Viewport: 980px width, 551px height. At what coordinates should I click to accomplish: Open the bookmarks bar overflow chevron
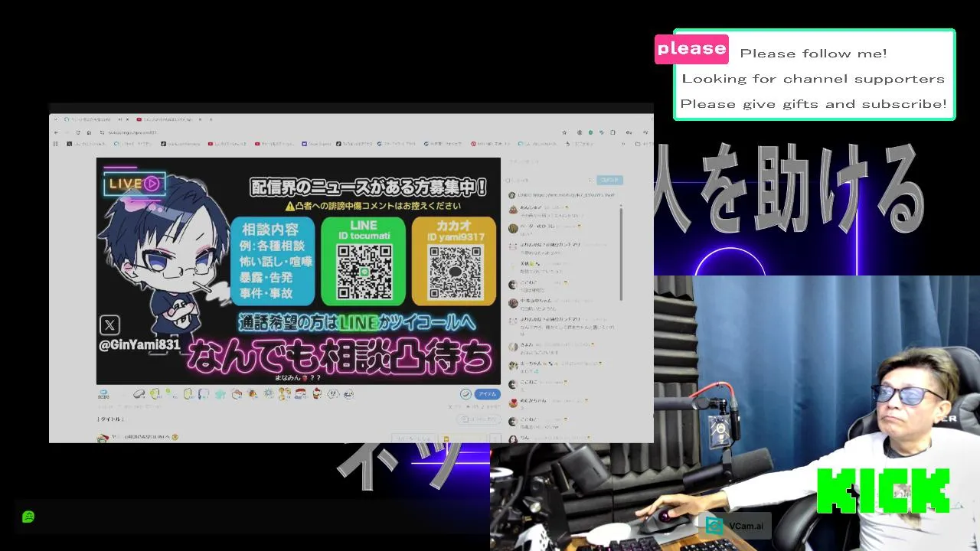[623, 144]
